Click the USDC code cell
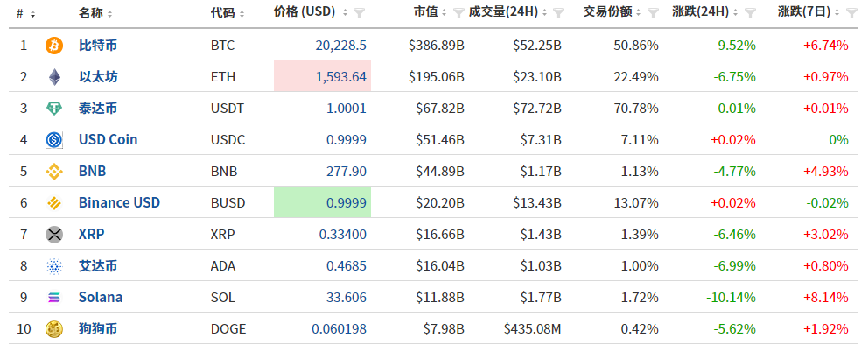The height and width of the screenshot is (345, 868). (x=227, y=140)
